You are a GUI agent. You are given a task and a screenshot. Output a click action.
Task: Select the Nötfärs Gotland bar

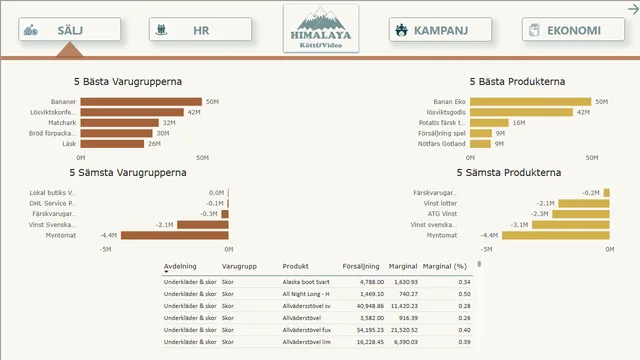coord(480,144)
